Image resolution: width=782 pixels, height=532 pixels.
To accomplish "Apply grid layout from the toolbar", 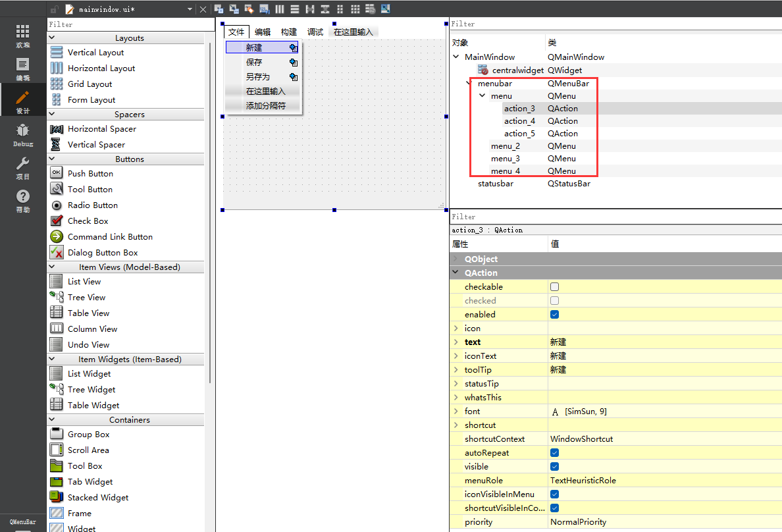I will [355, 9].
